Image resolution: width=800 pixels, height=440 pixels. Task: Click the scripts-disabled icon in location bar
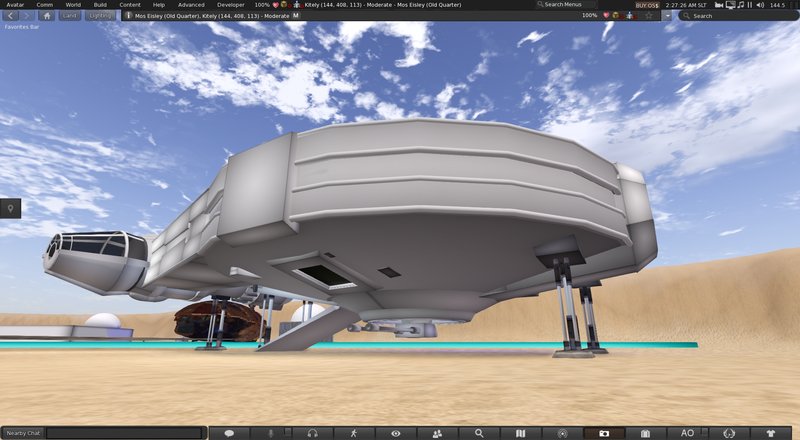(x=616, y=15)
